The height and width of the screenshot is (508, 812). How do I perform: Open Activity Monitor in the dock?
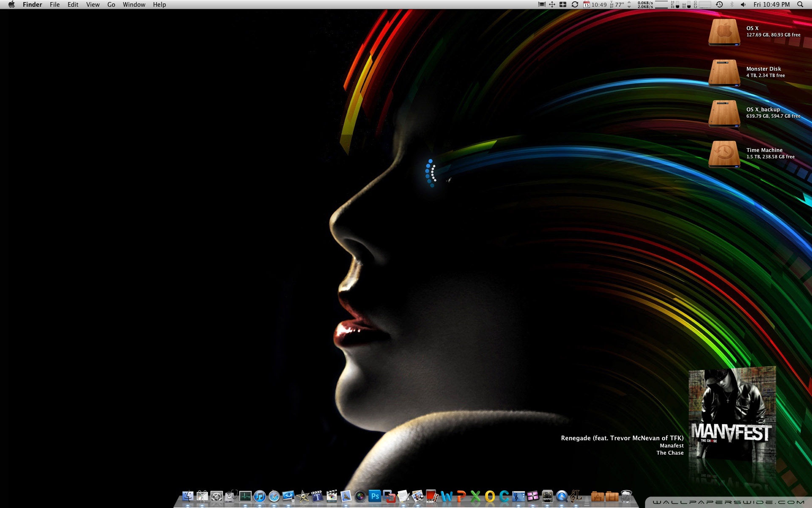point(245,496)
